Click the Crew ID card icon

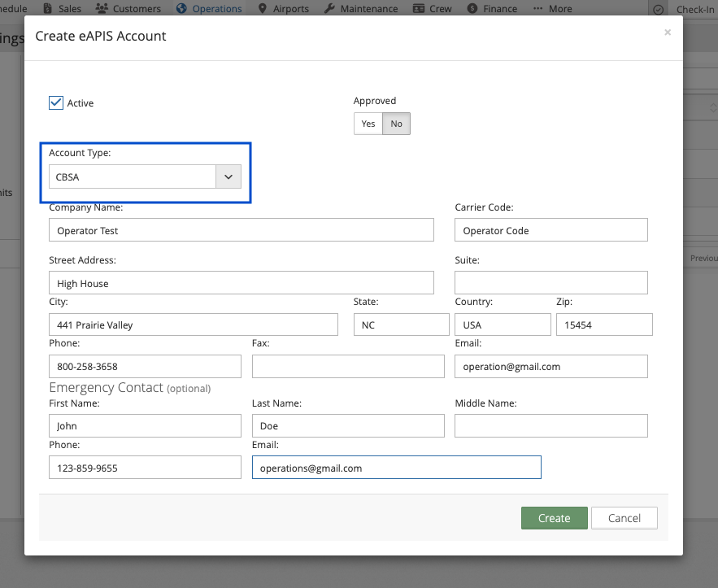(x=419, y=9)
